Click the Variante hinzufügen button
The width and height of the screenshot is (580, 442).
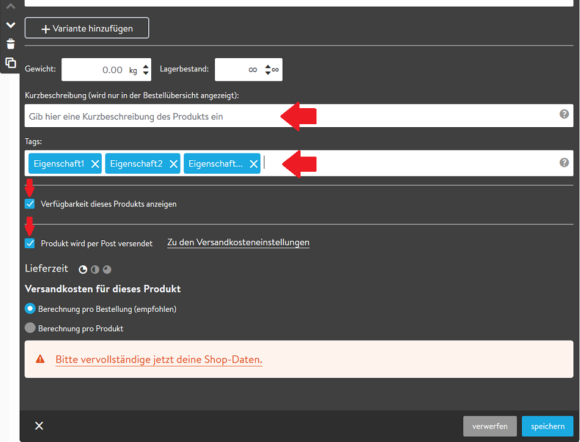click(87, 28)
